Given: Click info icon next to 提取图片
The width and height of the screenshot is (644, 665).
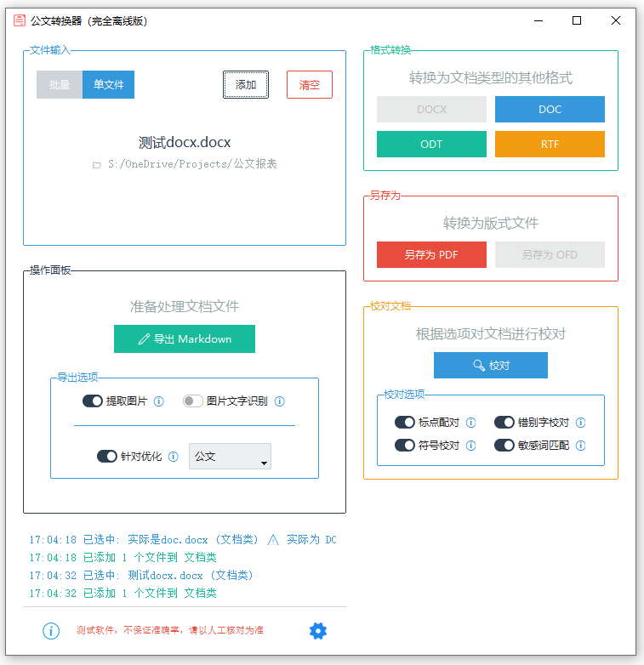Looking at the screenshot, I should (158, 401).
